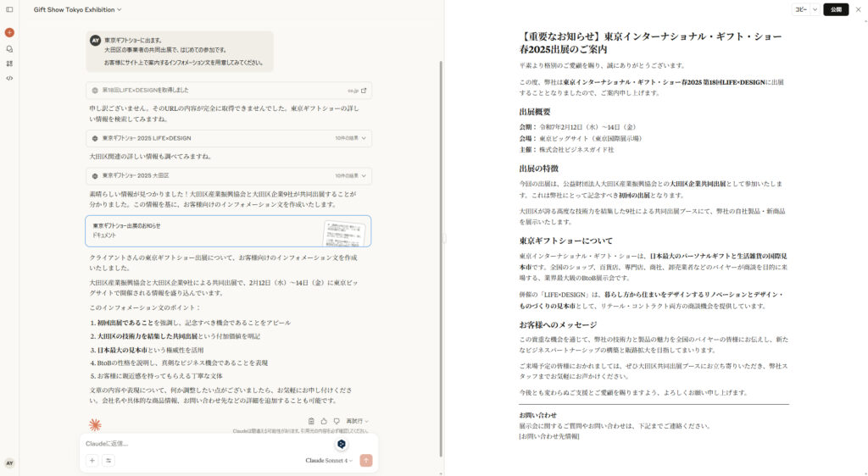
Task: Open the 再試行 retry dropdown
Action: [x=357, y=421]
